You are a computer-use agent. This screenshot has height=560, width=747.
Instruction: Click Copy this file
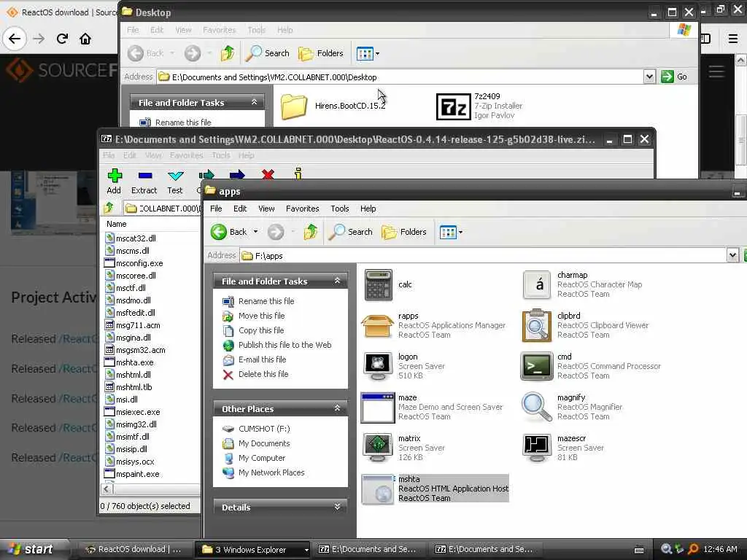click(x=261, y=330)
